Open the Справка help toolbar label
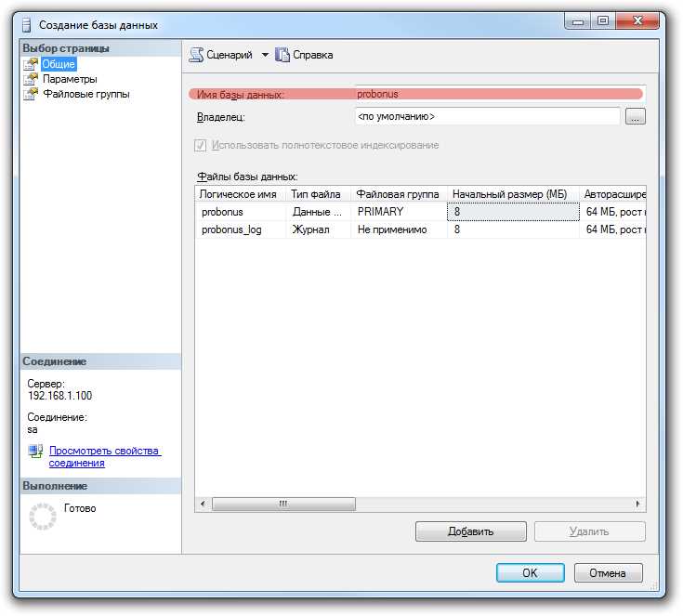683x616 pixels. (x=313, y=55)
